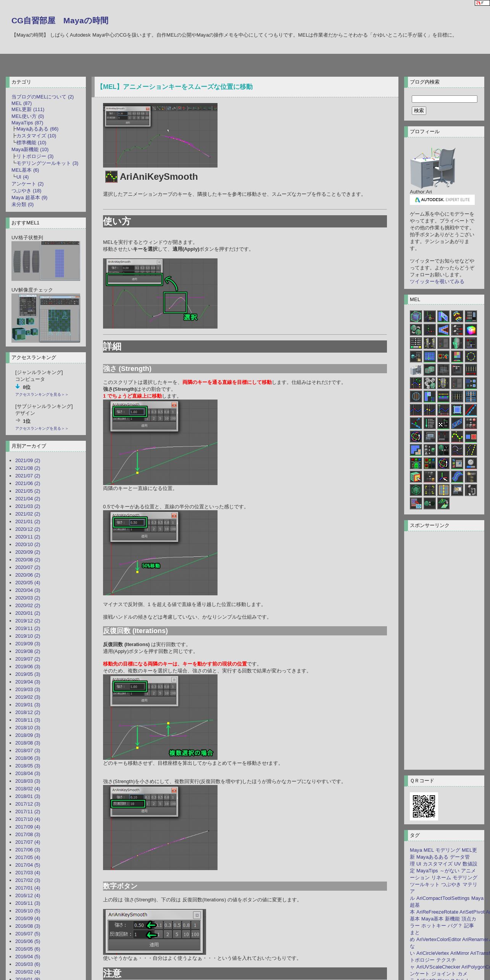Click the green sine curve icon in MEL grid

point(457,437)
